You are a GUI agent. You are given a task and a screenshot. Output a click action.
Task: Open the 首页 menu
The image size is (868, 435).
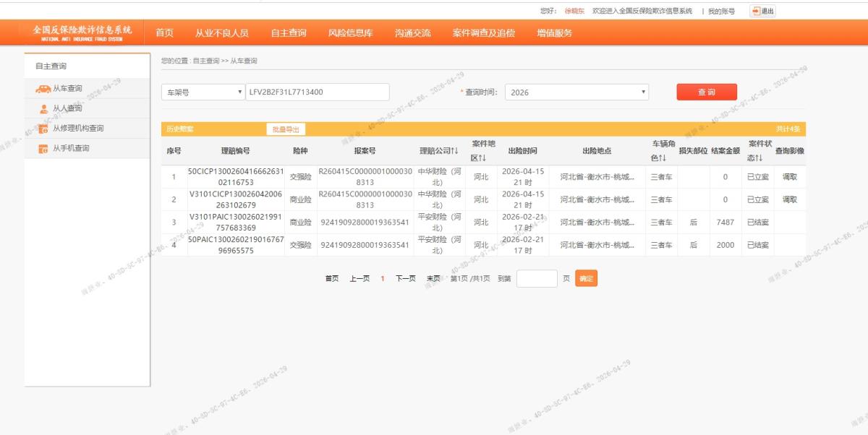(x=164, y=33)
